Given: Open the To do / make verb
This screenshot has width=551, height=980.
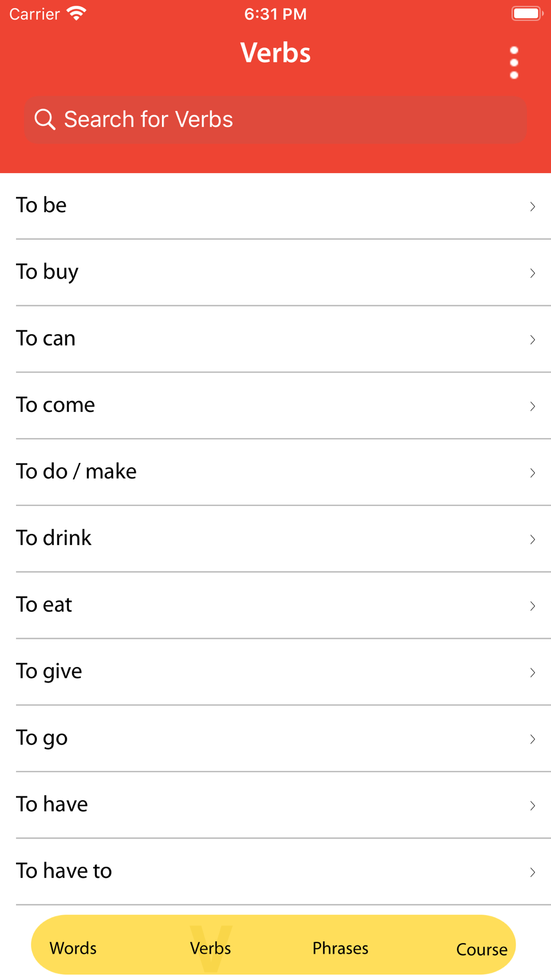Looking at the screenshot, I should [x=76, y=472].
